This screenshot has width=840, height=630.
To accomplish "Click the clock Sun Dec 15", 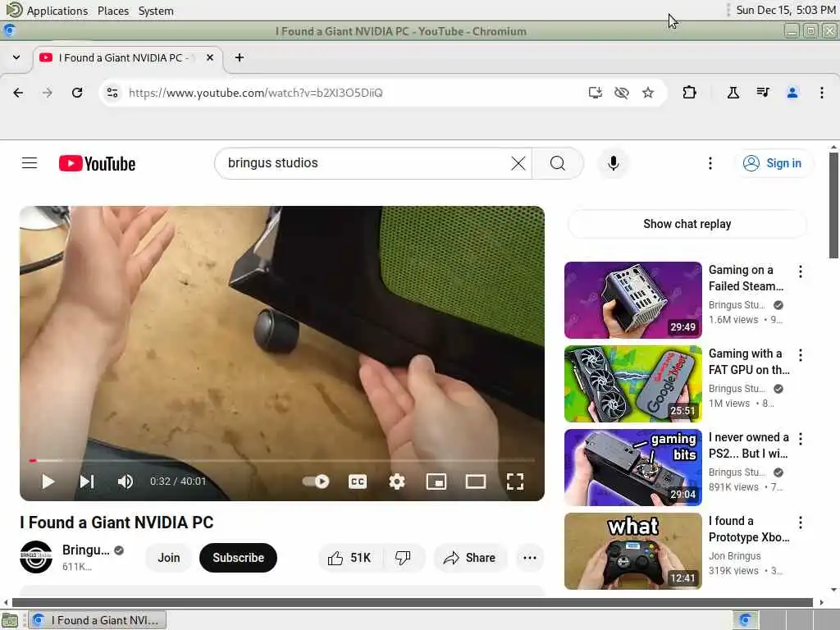I will (785, 10).
